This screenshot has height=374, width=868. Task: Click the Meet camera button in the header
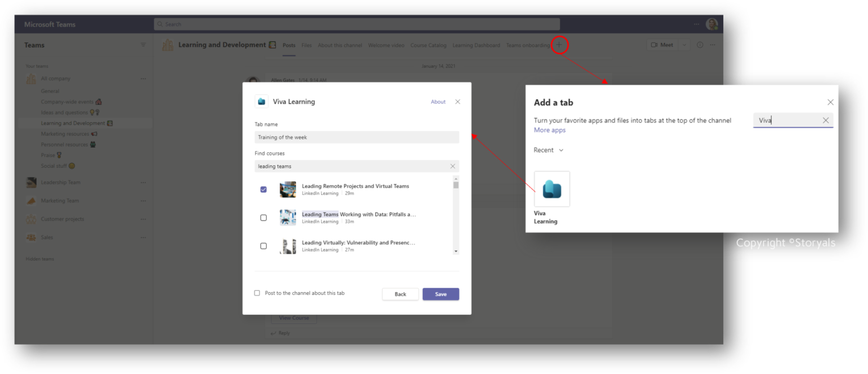coord(661,44)
